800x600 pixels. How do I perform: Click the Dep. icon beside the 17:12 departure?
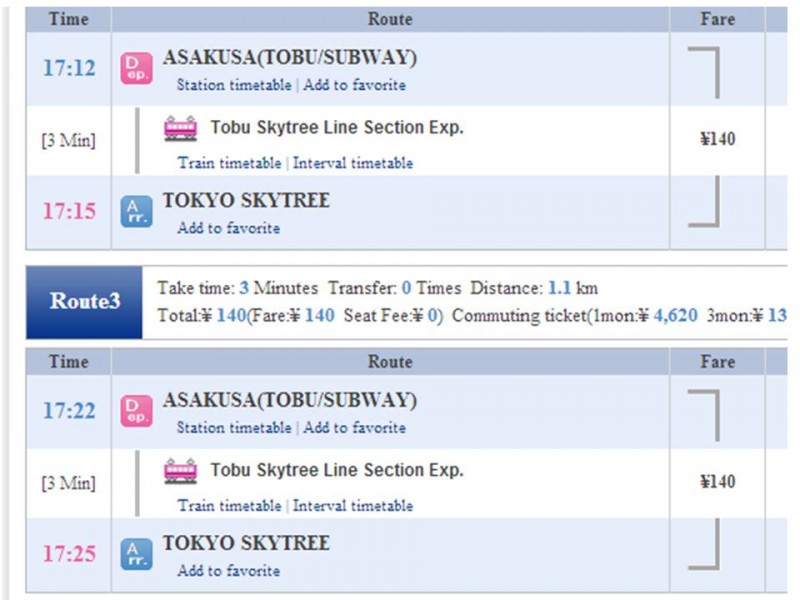[x=136, y=68]
